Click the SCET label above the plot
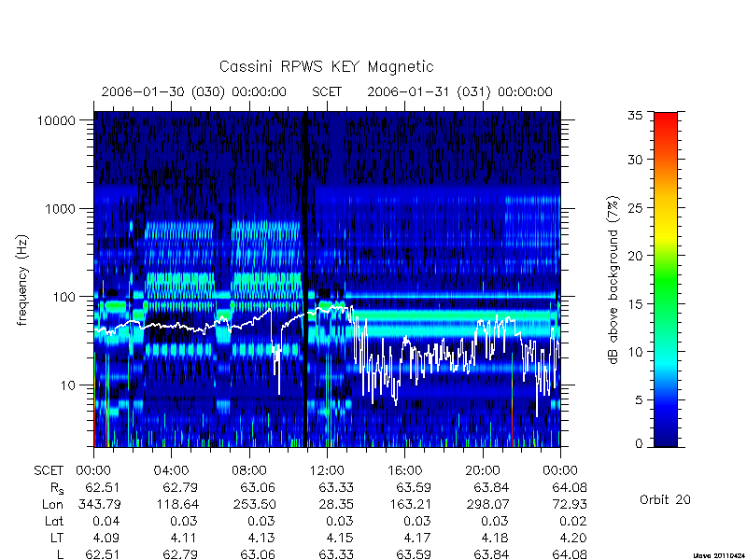The width and height of the screenshot is (747, 560). pos(327,91)
